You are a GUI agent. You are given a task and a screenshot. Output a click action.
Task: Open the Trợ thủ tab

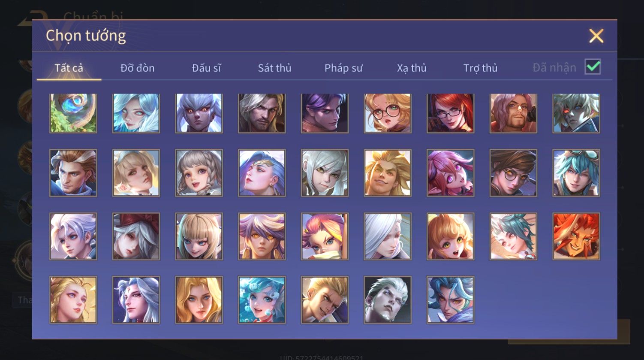(480, 68)
